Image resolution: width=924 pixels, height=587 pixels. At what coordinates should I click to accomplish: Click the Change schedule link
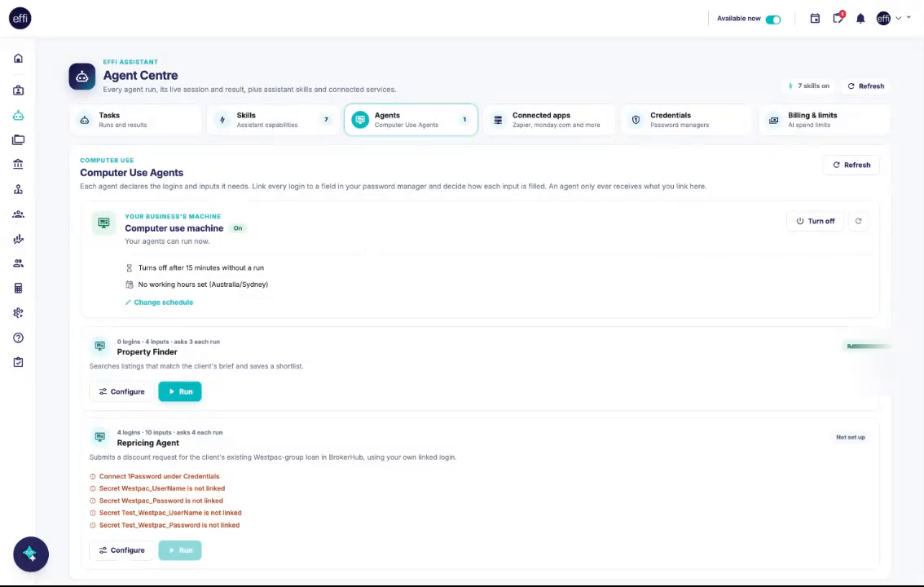159,302
